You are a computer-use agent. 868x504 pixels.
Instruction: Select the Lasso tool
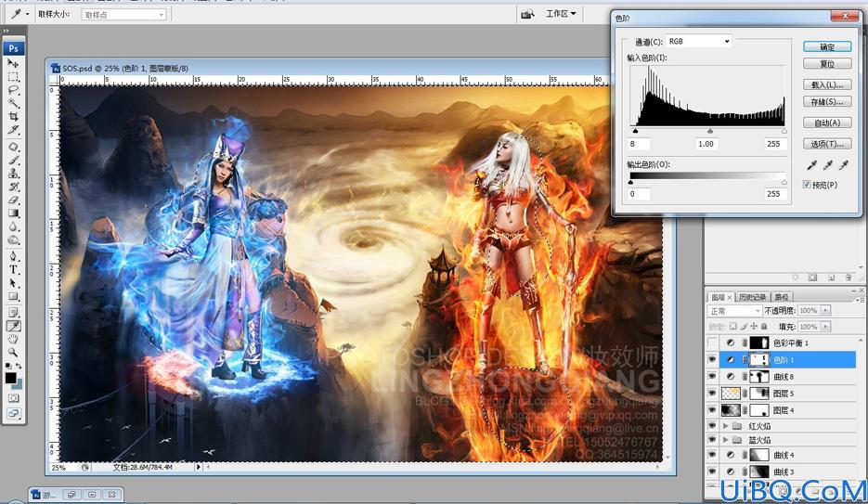click(x=13, y=90)
